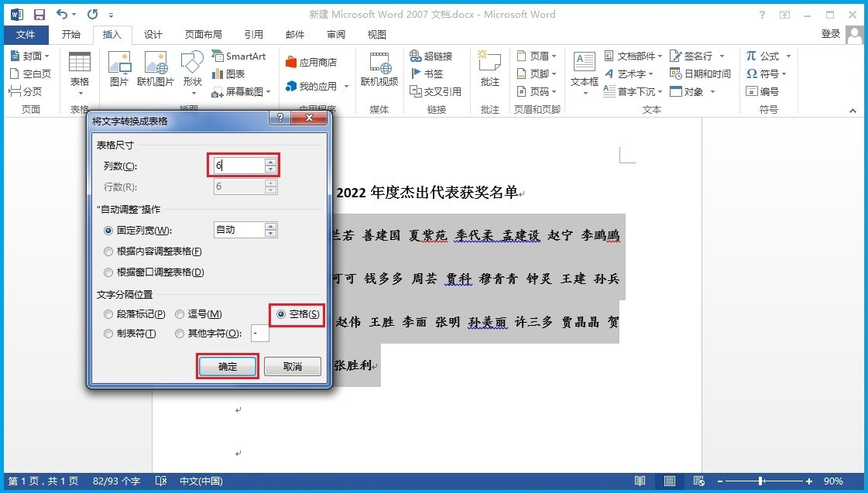This screenshot has height=493, width=868.
Task: Insert a page break (分页)
Action: click(26, 91)
